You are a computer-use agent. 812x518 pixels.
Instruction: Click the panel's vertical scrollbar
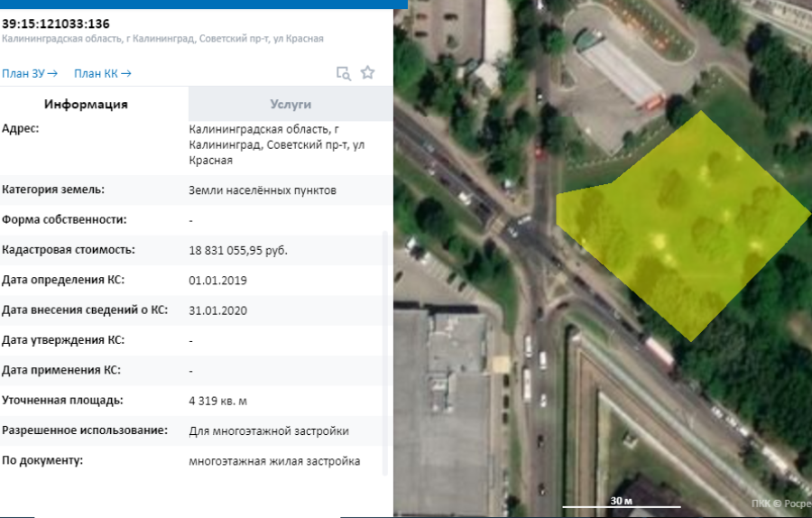click(384, 353)
